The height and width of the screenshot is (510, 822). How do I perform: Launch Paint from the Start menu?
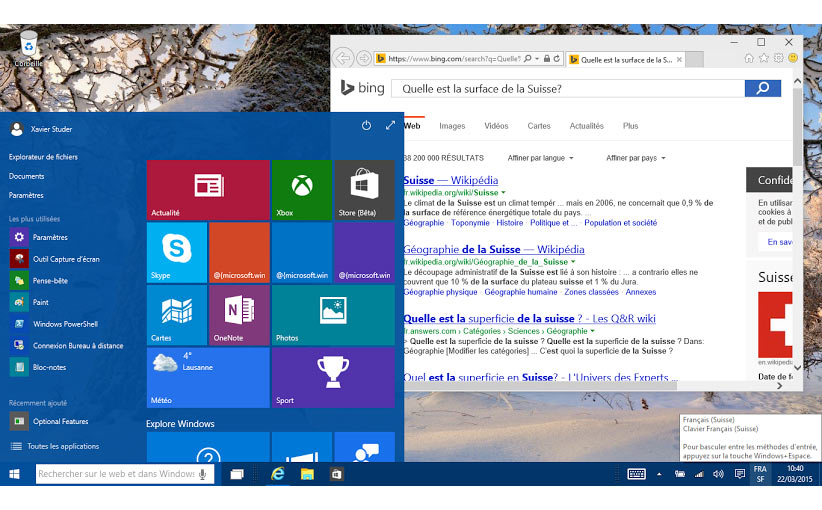(x=40, y=302)
